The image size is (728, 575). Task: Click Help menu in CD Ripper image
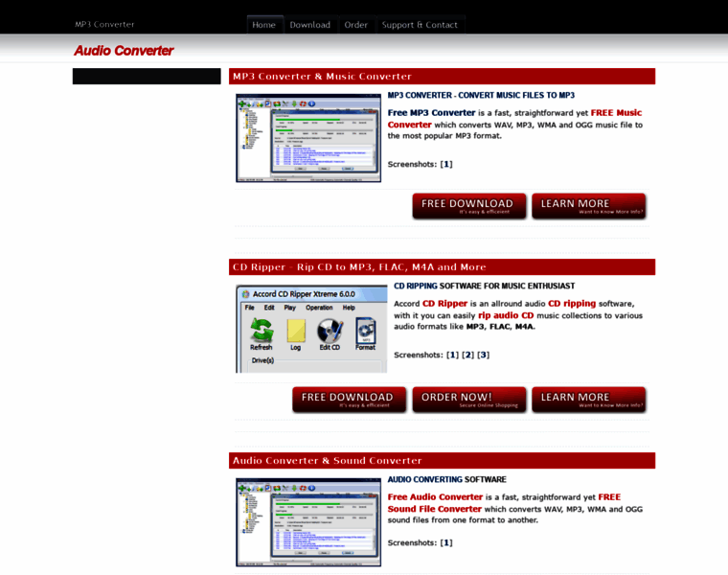pos(349,308)
